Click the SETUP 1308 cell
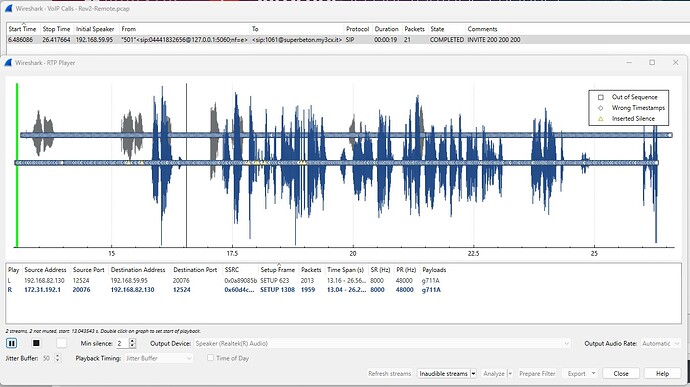 pos(277,290)
